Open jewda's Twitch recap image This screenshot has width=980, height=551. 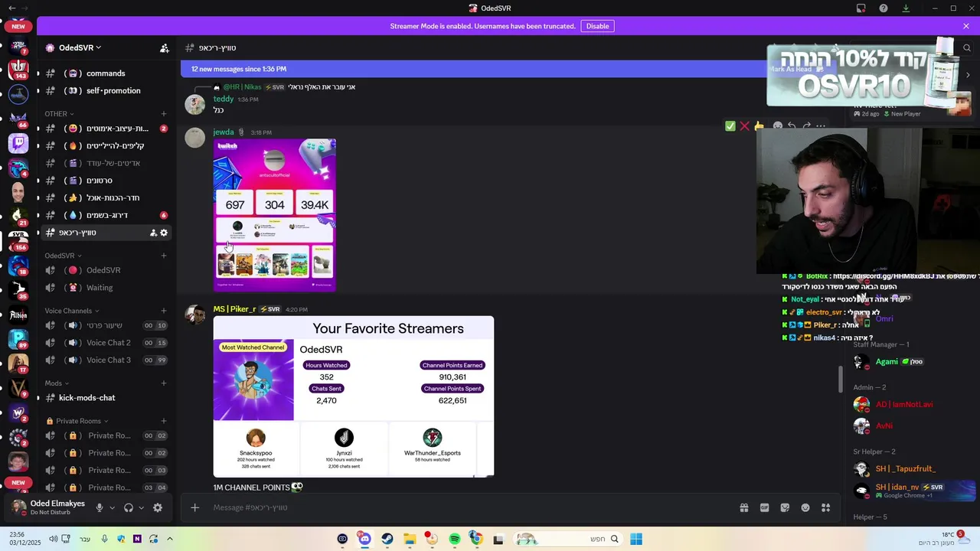coord(275,215)
